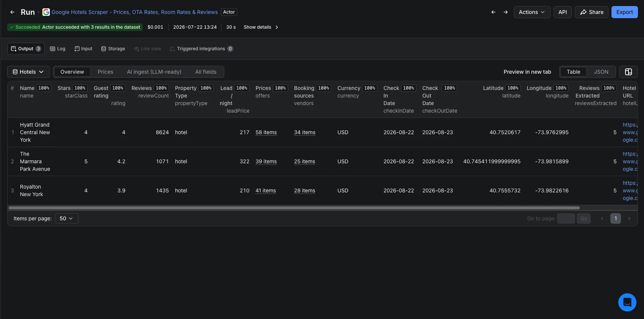The height and width of the screenshot is (319, 644).
Task: Open 41 items prices for Royalton
Action: click(x=266, y=190)
